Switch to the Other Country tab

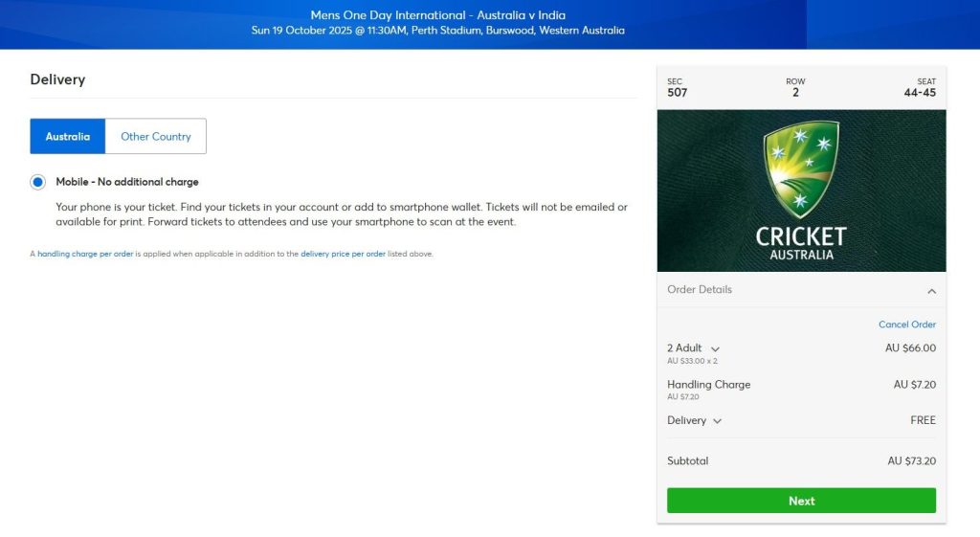coord(156,136)
